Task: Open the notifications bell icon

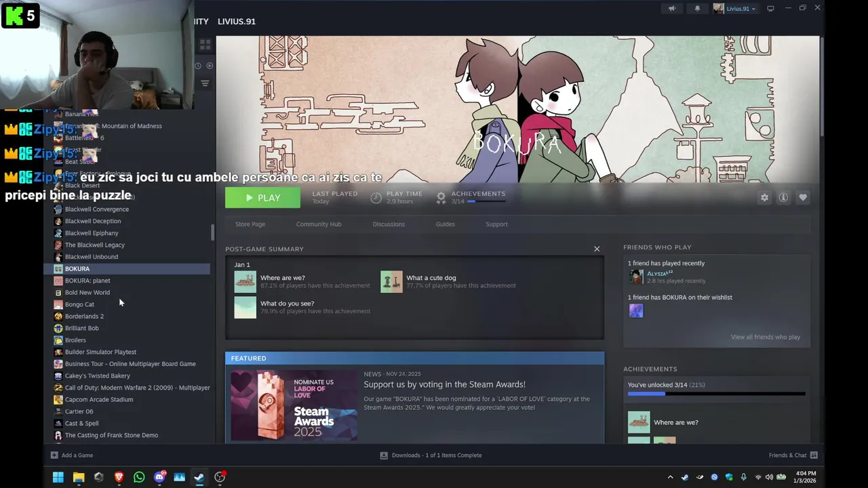Action: [x=697, y=9]
